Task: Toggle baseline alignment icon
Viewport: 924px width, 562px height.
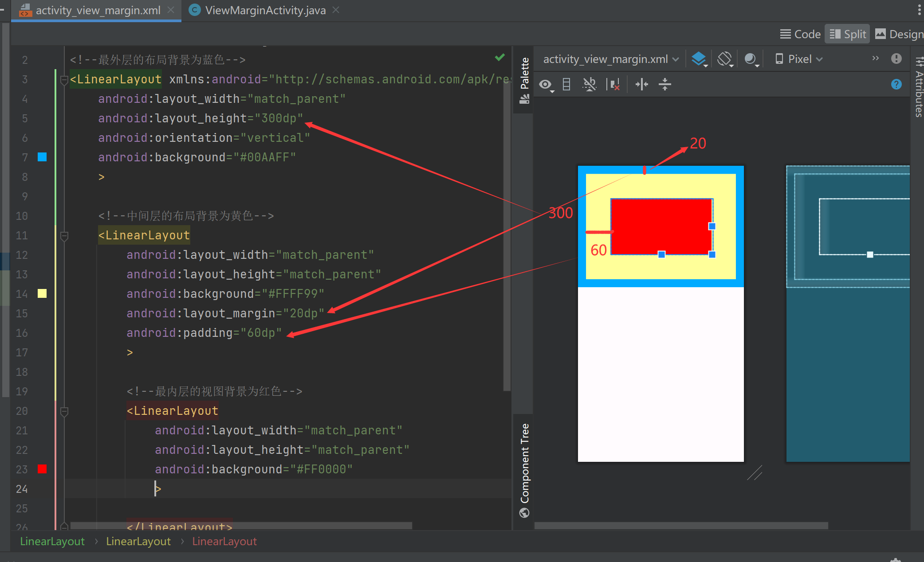Action: [590, 84]
